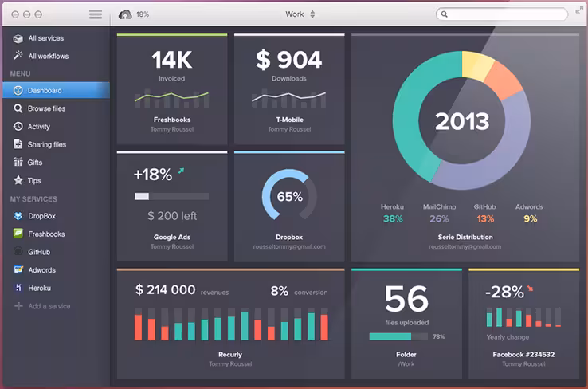Screen dimensions: 588x389
Task: Open the Tips menu item
Action: pyautogui.click(x=57, y=180)
